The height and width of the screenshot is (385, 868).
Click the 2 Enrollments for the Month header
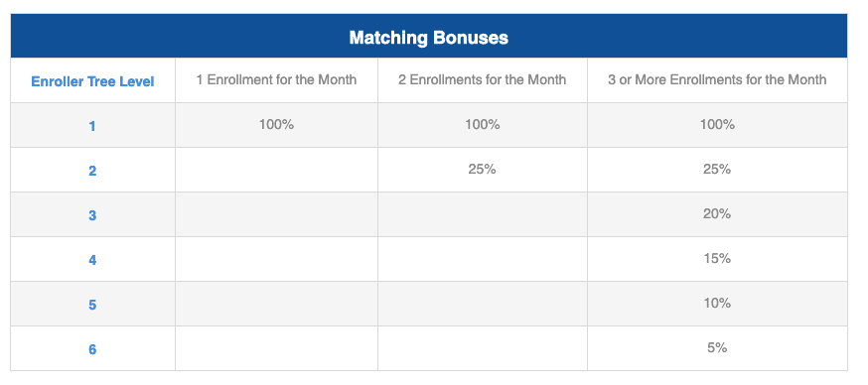pos(482,79)
